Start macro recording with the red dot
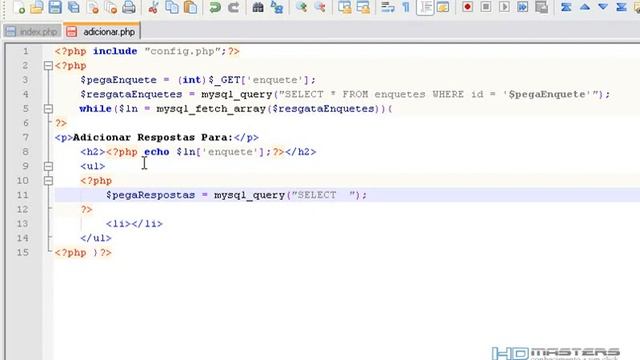Image resolution: width=640 pixels, height=360 pixels. (x=467, y=7)
